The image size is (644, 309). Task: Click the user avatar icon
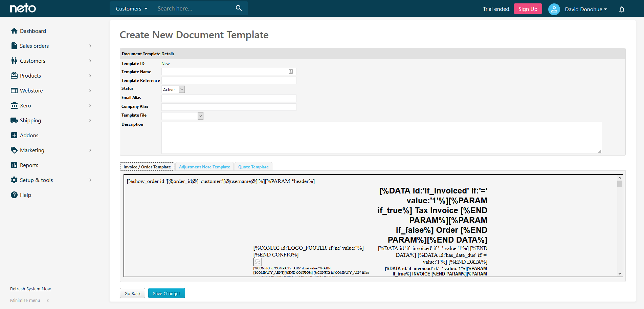554,9
